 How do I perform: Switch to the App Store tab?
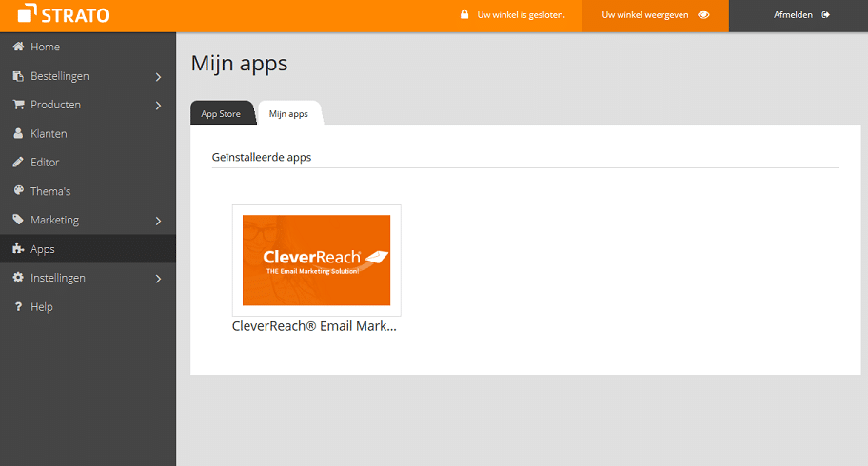point(222,113)
